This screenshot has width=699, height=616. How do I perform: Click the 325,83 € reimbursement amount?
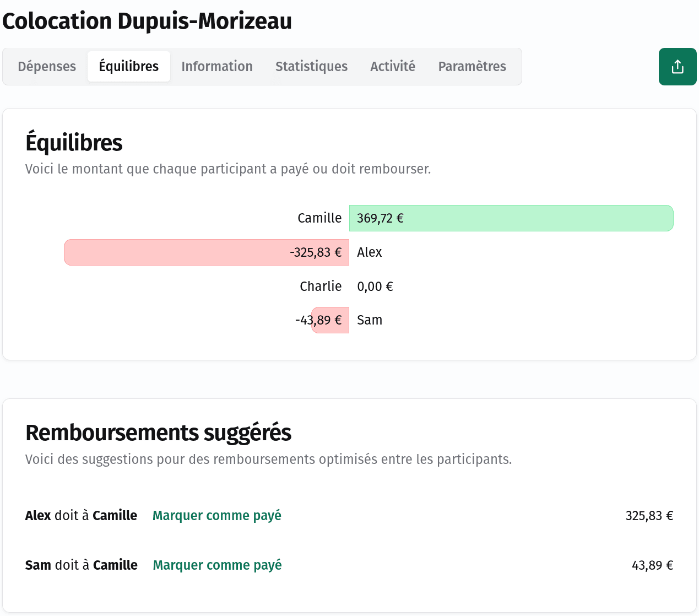(649, 516)
